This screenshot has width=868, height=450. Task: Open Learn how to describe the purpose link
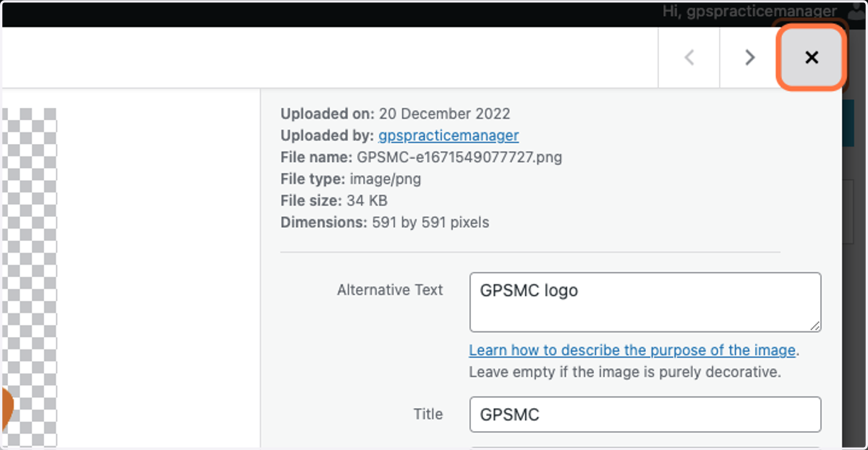pos(633,350)
